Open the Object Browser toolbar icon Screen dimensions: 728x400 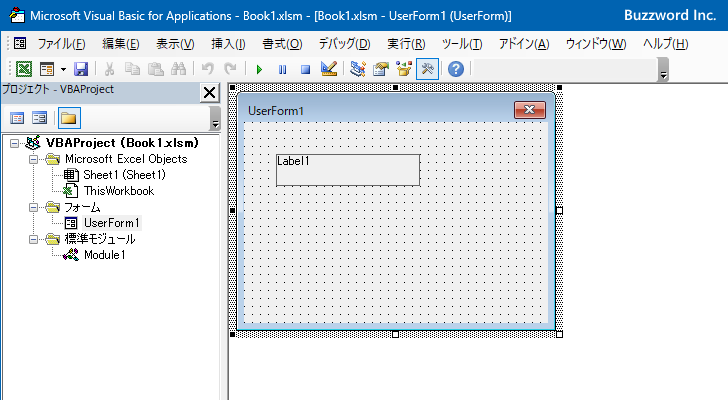click(404, 69)
